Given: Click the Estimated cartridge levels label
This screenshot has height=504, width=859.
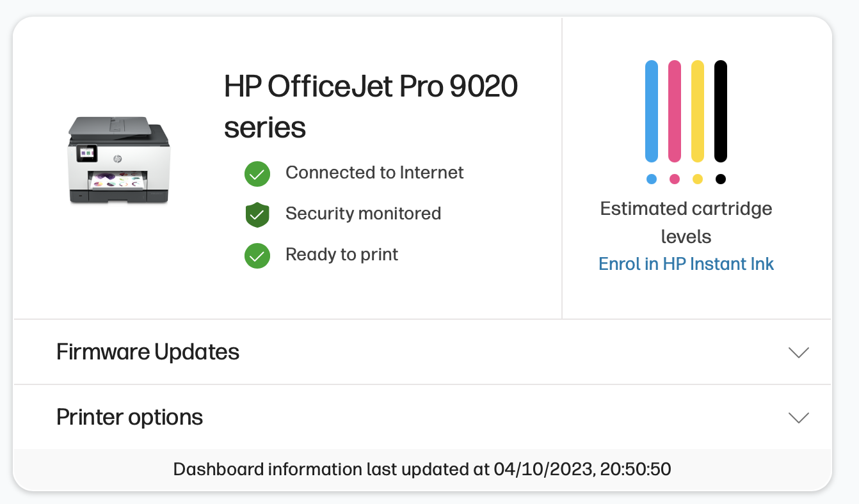Looking at the screenshot, I should [x=686, y=222].
